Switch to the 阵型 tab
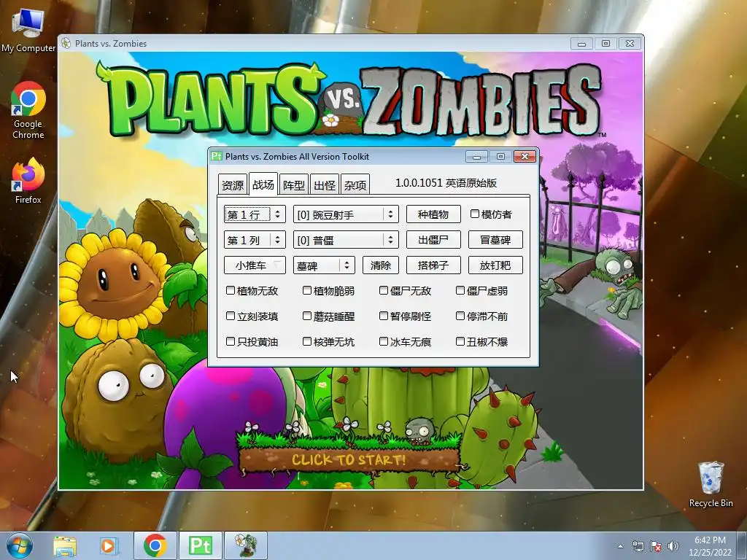 [294, 184]
